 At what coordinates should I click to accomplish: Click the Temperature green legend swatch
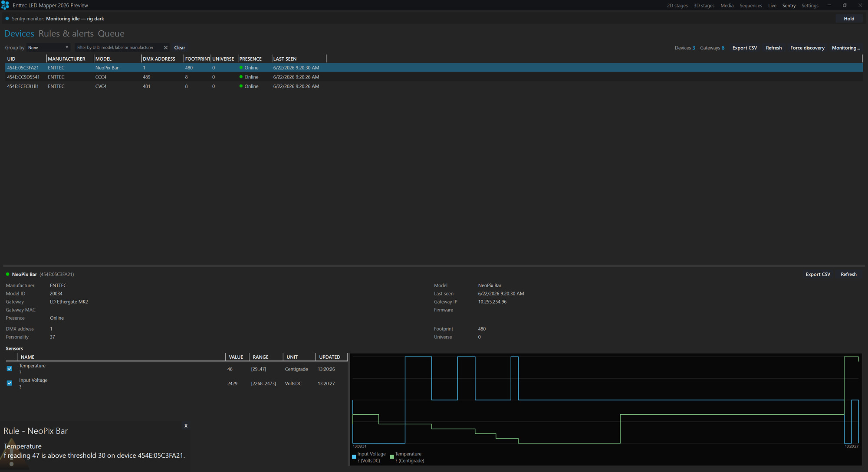tap(392, 457)
